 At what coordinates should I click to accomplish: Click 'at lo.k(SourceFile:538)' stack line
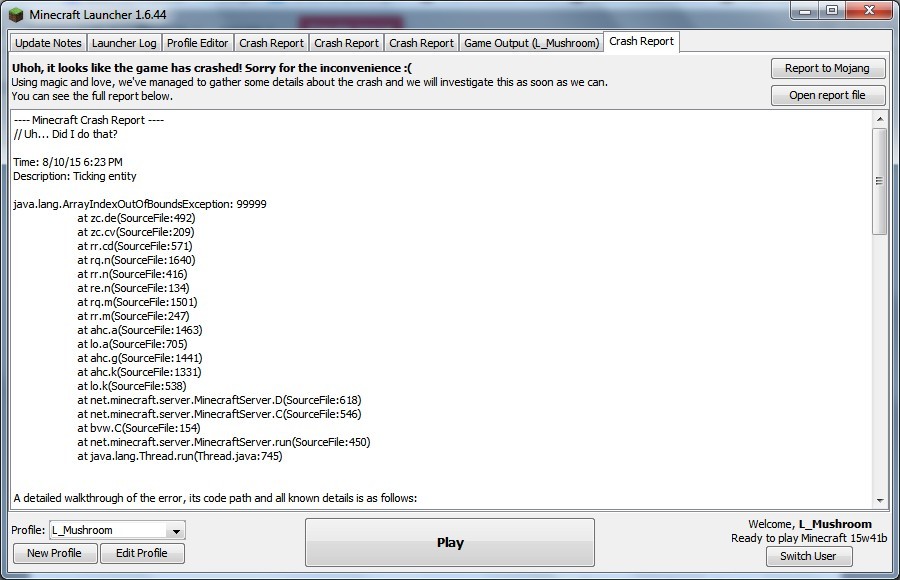[132, 386]
